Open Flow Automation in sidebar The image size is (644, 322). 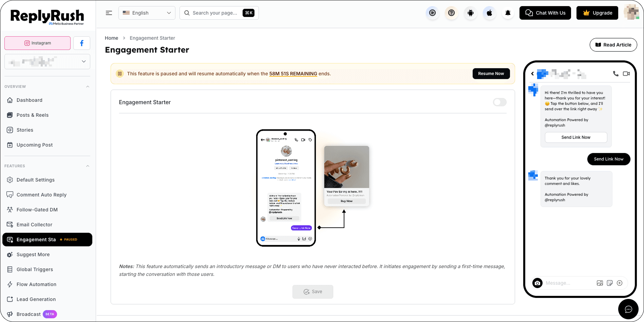click(48, 284)
